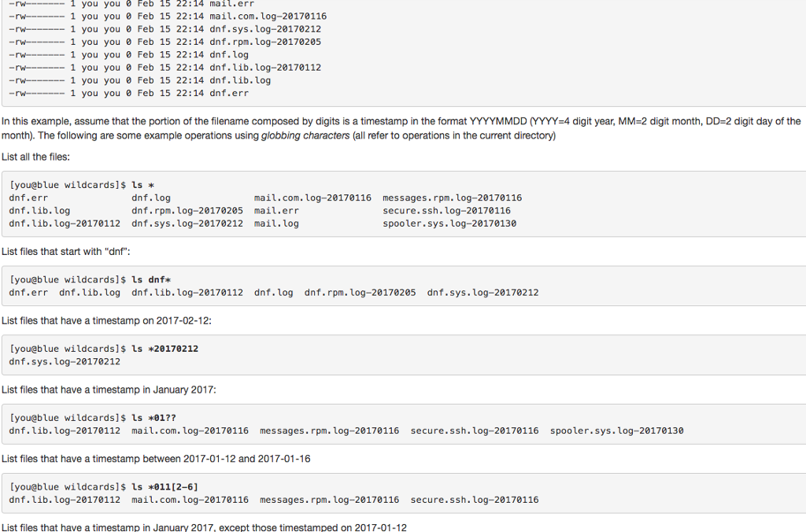
Task: Click dnf.sys.log-20170212 in third output
Action: 67,361
